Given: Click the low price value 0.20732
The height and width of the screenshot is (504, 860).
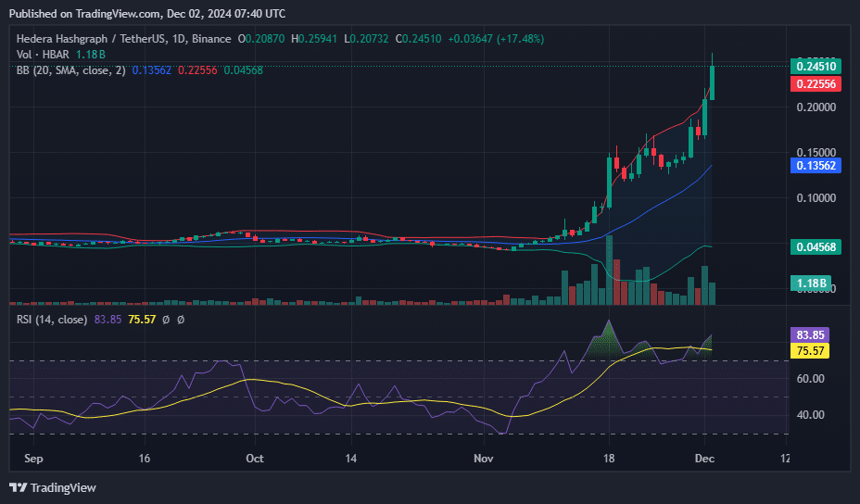Looking at the screenshot, I should (370, 39).
